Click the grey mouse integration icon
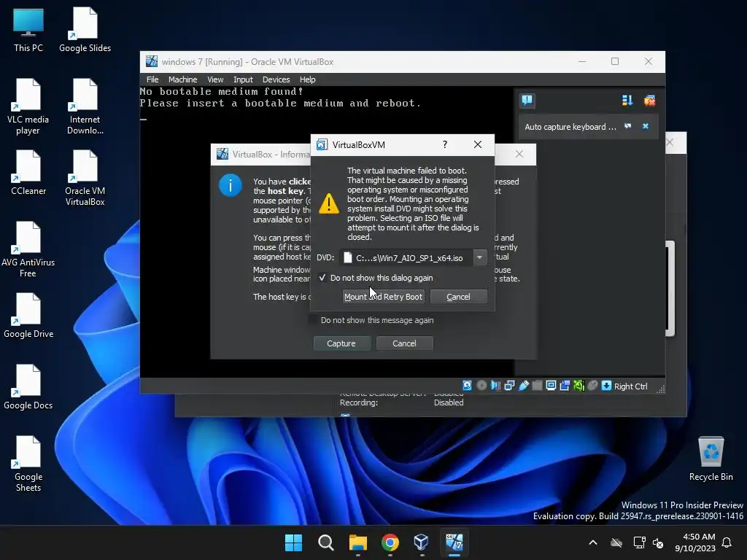 [x=592, y=385]
